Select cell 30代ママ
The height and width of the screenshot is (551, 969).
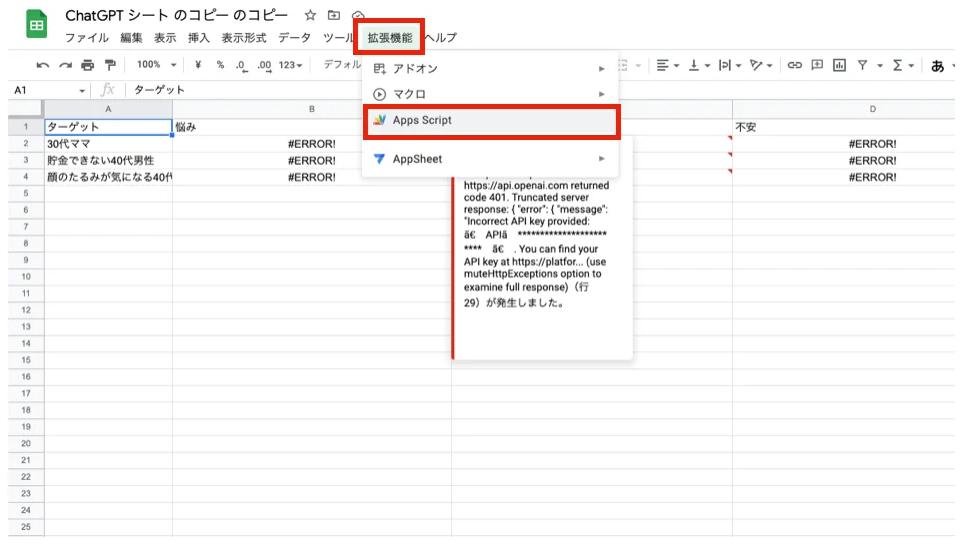click(x=108, y=144)
